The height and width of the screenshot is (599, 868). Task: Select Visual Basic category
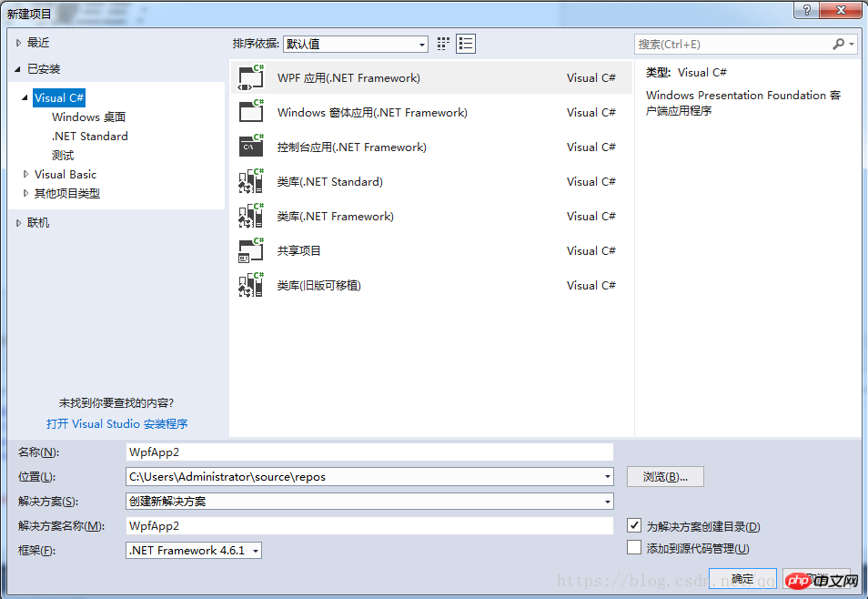(66, 174)
